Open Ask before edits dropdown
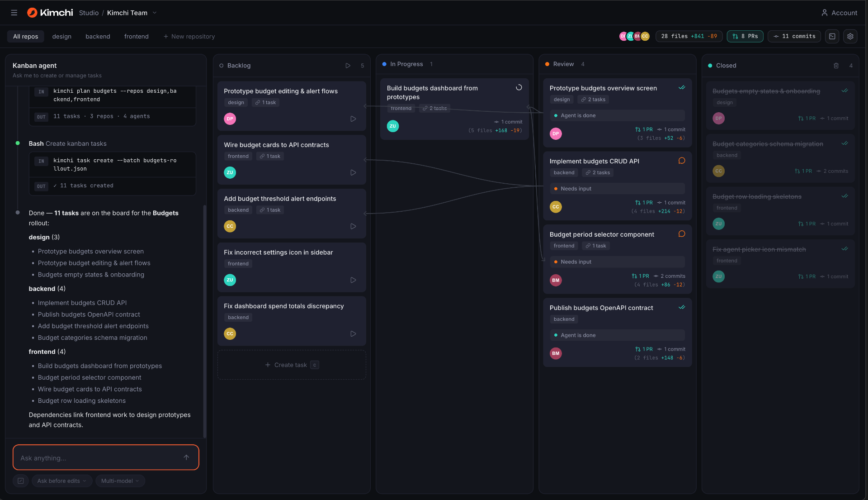The image size is (868, 500). point(62,481)
